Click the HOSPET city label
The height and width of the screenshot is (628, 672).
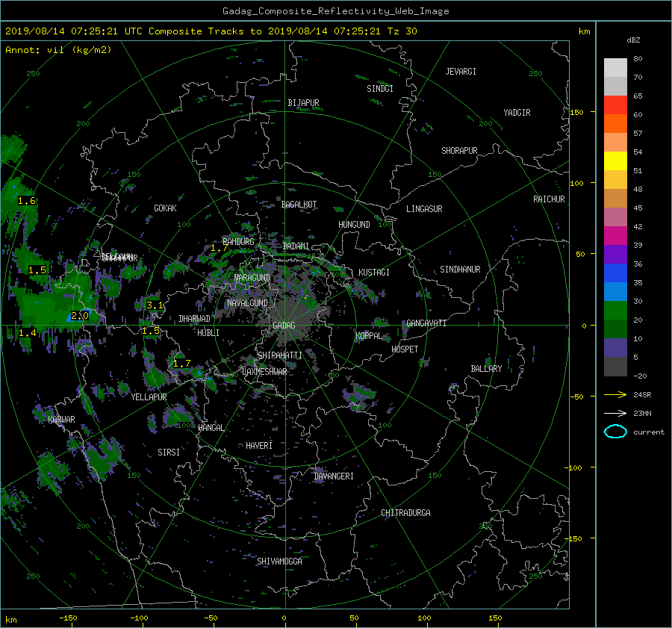click(405, 349)
